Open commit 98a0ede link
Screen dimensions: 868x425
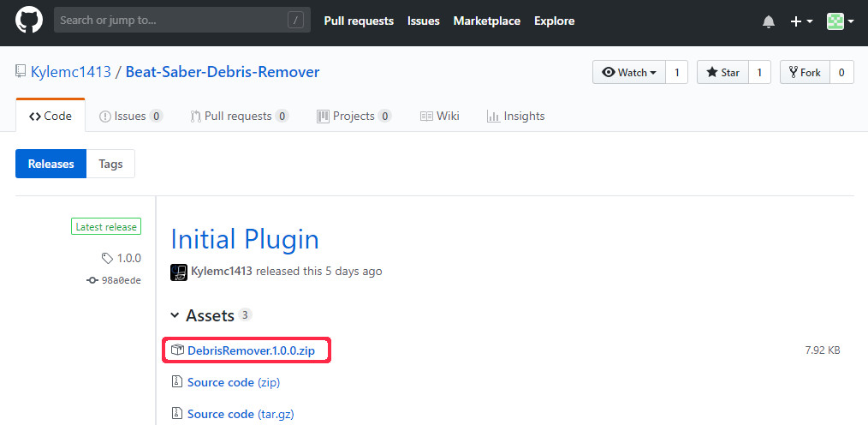122,280
